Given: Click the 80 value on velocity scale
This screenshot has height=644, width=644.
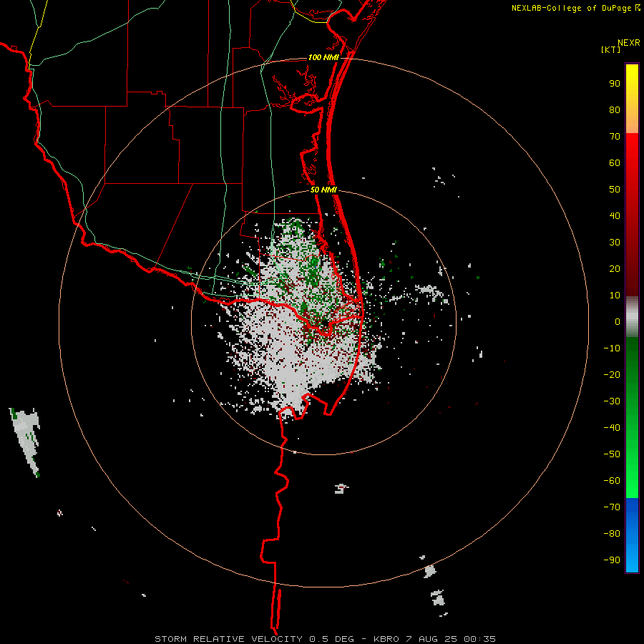Looking at the screenshot, I should (615, 110).
